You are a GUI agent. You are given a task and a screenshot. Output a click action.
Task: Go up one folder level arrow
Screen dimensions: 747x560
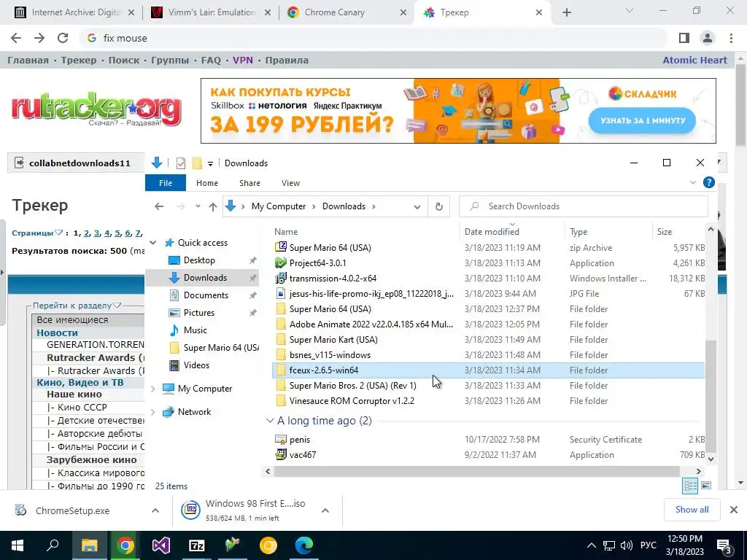click(213, 206)
